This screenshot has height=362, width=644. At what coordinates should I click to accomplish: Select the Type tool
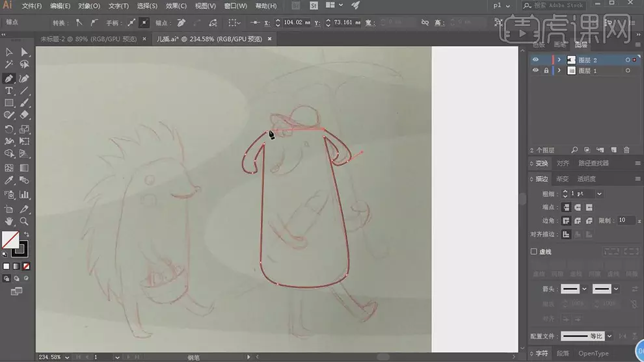click(x=9, y=91)
